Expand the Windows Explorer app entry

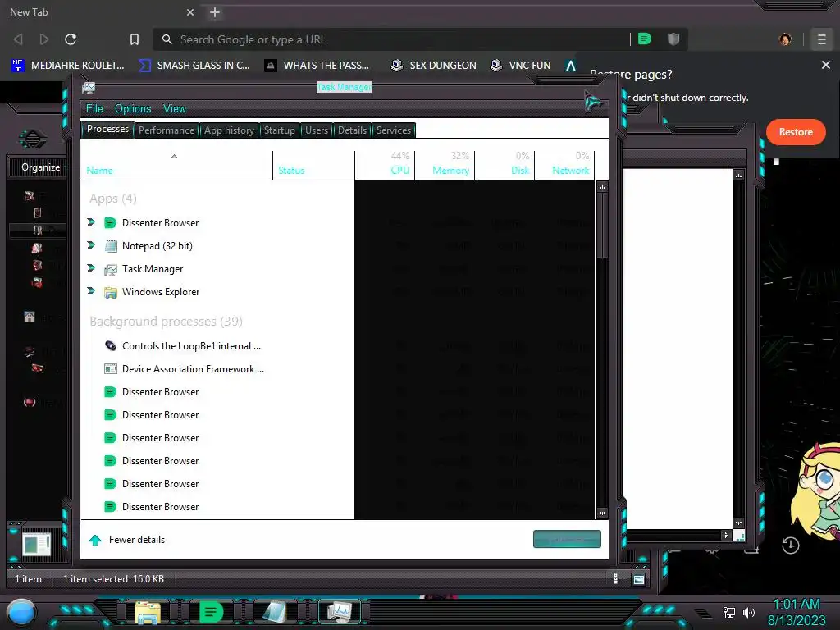coord(91,291)
